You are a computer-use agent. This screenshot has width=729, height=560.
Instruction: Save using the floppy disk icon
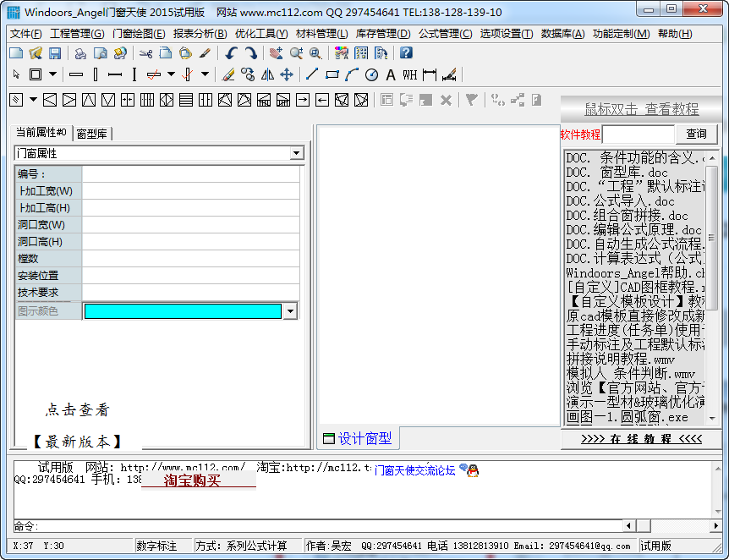55,53
